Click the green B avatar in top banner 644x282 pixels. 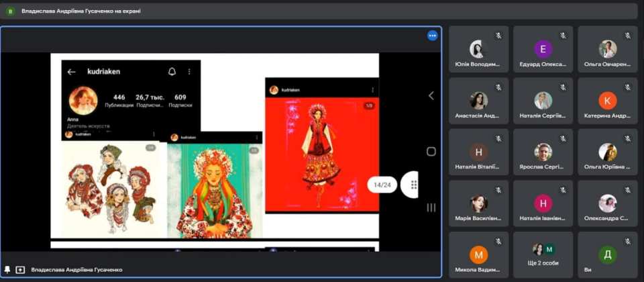point(10,11)
